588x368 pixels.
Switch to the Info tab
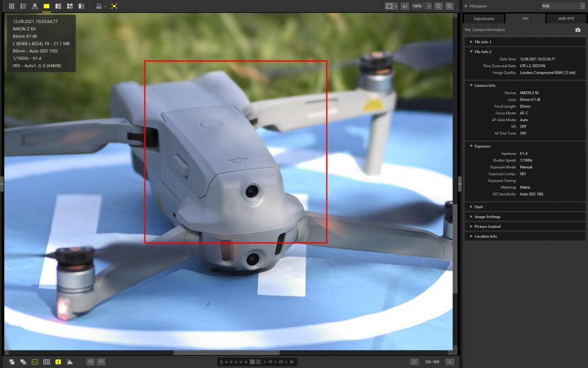pos(525,18)
